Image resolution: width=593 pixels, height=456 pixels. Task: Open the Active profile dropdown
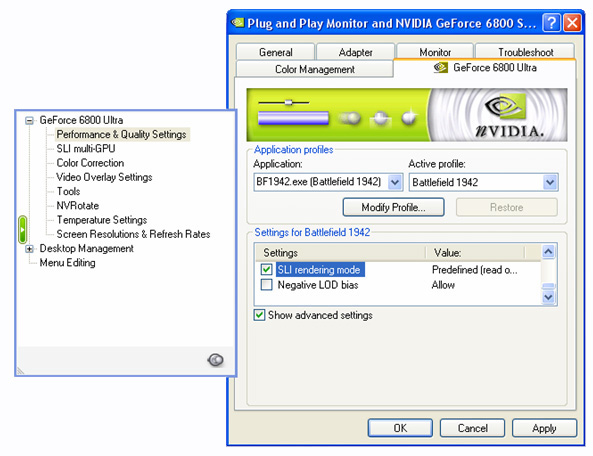[x=550, y=182]
